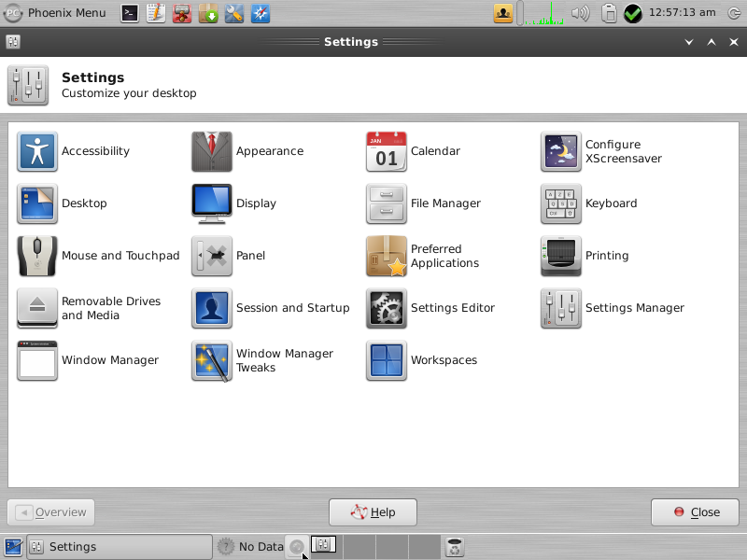Open File Manager settings

pos(424,203)
